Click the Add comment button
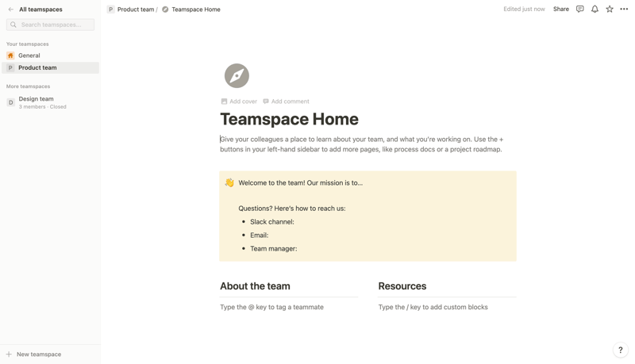 click(x=286, y=102)
